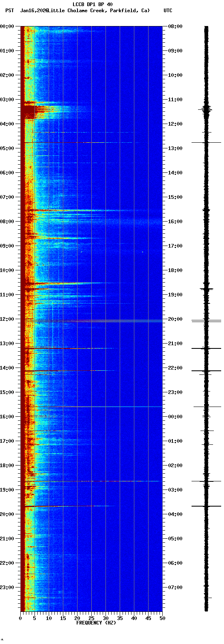Image resolution: width=224 pixels, height=644 pixels.
Task: Click the UTC time label '11:00'
Action: pos(176,100)
